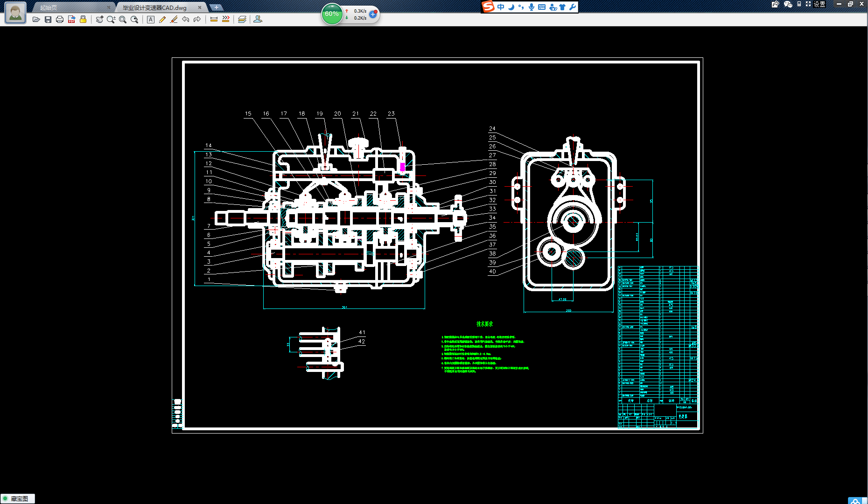Click the green 60% memory accelerator ball
The height and width of the screenshot is (504, 868).
[332, 14]
